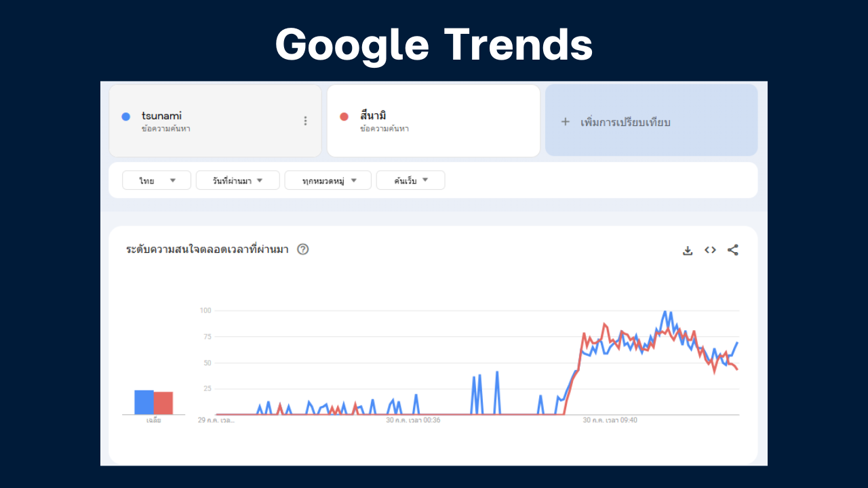Click the red average bar
Image resolution: width=868 pixels, height=488 pixels.
163,403
